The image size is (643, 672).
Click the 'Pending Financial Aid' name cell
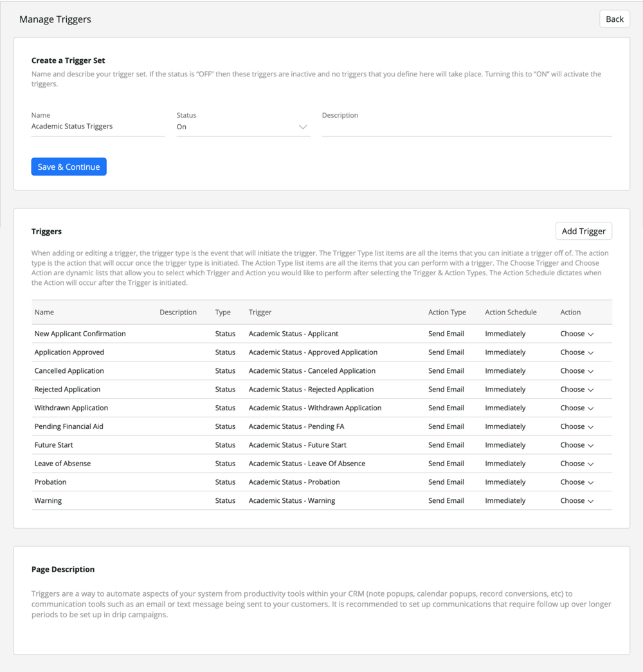click(69, 426)
